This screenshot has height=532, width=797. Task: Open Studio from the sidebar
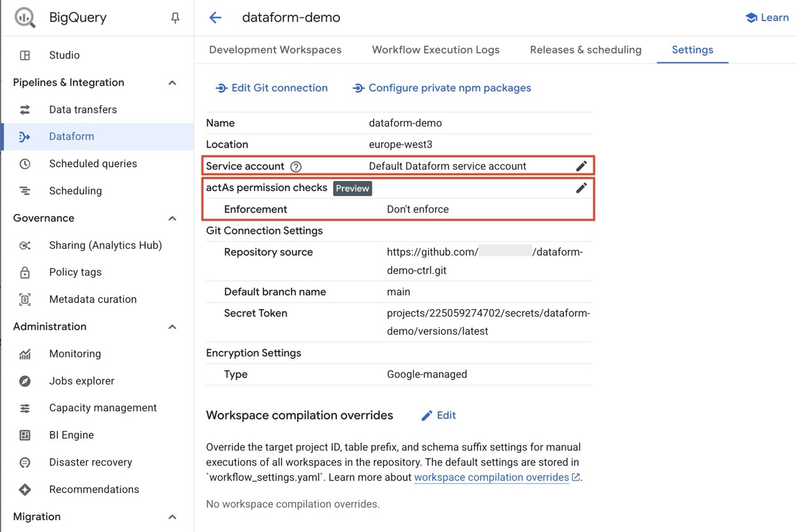(64, 55)
